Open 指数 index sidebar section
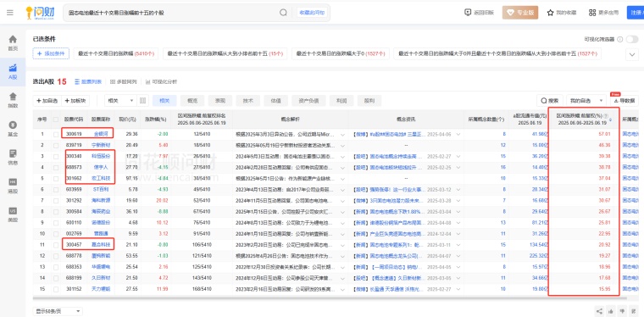Image resolution: width=644 pixels, height=317 pixels. [x=13, y=100]
